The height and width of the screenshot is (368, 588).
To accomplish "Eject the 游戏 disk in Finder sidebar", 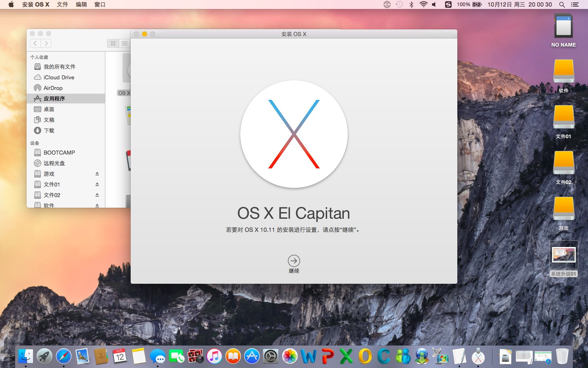I will [97, 173].
